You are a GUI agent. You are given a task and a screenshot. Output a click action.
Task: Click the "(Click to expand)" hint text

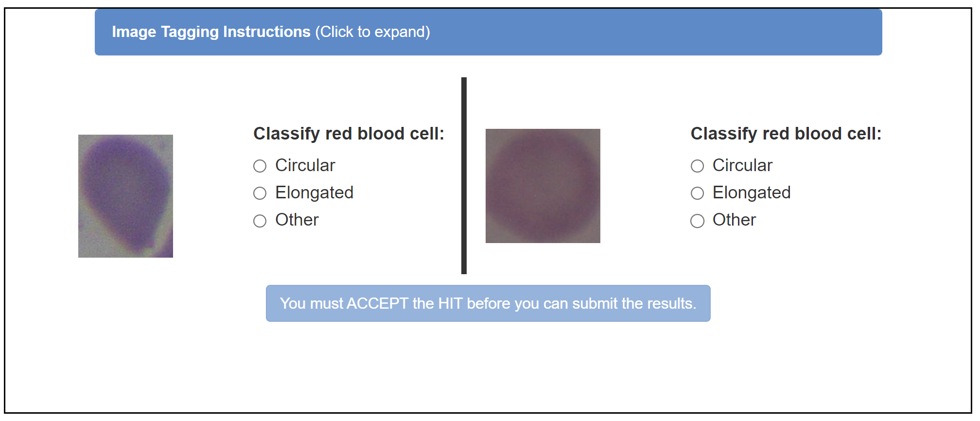(372, 32)
